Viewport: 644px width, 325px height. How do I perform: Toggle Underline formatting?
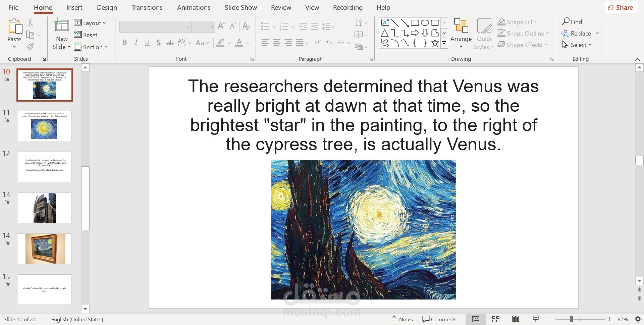tap(147, 42)
